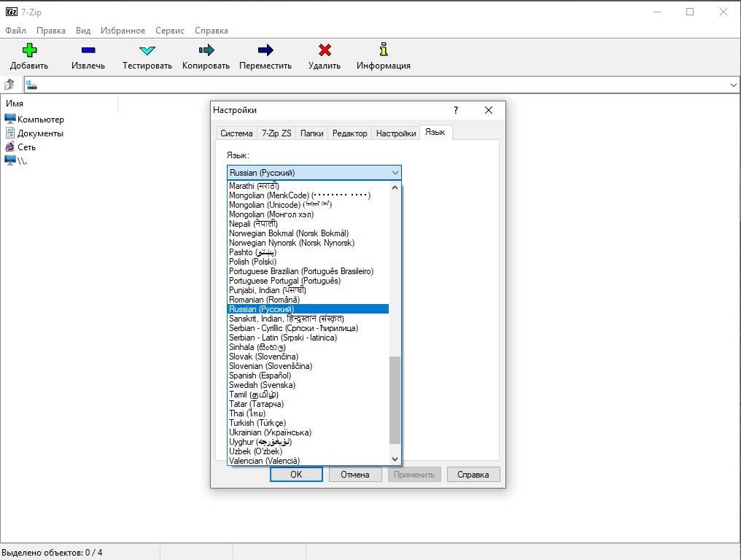Switch to the Редактор tab
Image resolution: width=741 pixels, height=560 pixels.
(349, 133)
